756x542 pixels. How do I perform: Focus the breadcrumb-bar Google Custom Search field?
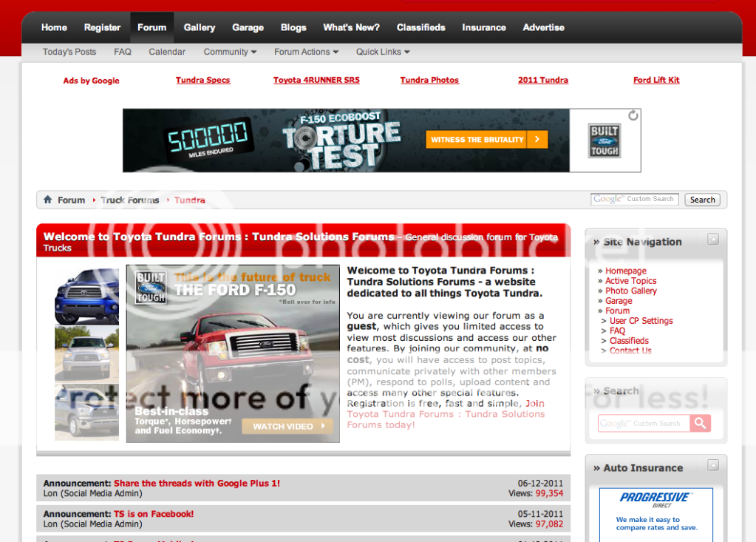tap(635, 199)
